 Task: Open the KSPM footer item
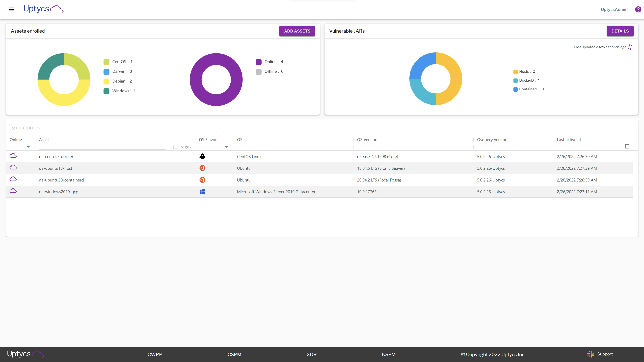pyautogui.click(x=389, y=354)
